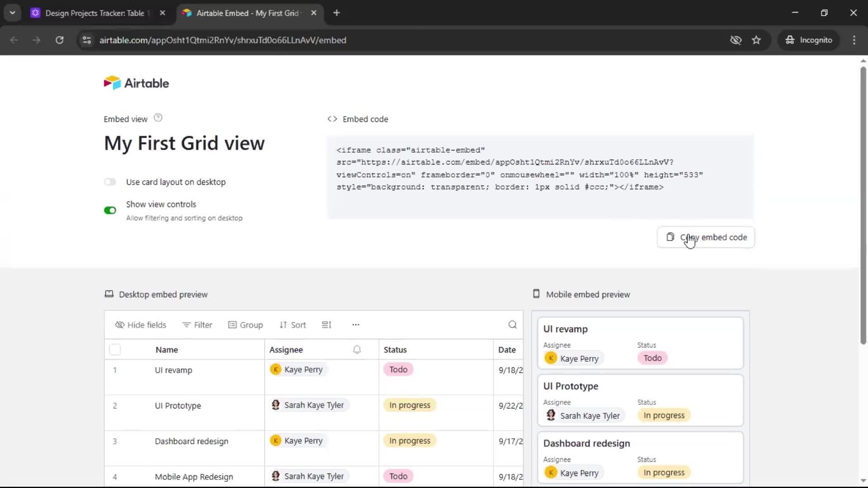The image size is (868, 488).
Task: Click 'Mobile App Redesign' name cell
Action: (194, 477)
